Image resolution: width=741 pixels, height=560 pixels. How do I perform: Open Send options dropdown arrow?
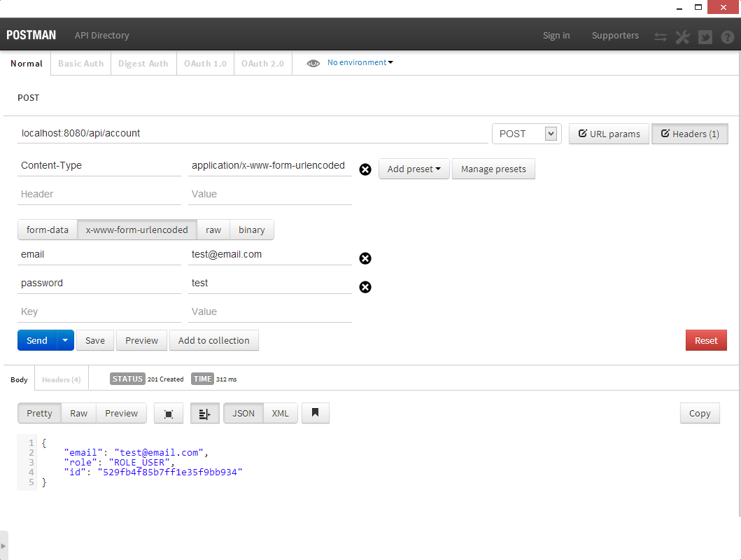tap(65, 340)
